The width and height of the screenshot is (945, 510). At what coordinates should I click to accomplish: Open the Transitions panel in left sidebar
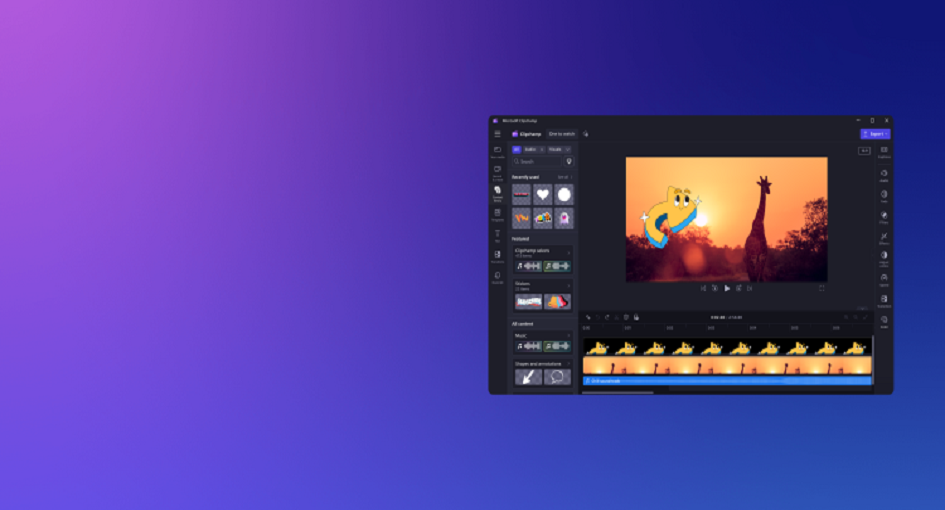497,257
